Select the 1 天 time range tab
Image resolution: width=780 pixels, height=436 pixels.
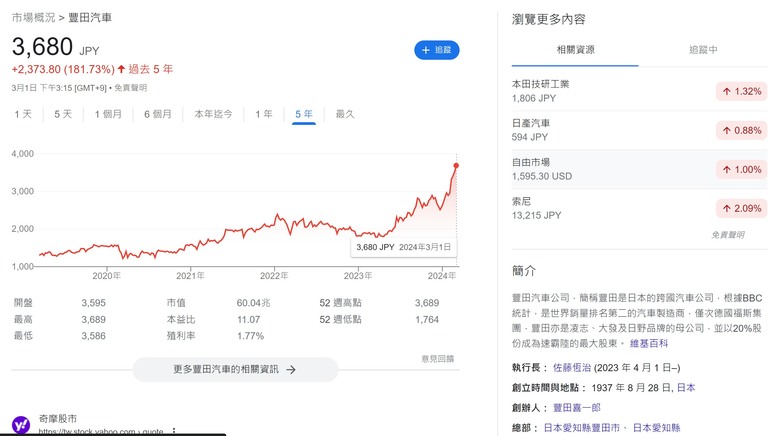tap(23, 114)
